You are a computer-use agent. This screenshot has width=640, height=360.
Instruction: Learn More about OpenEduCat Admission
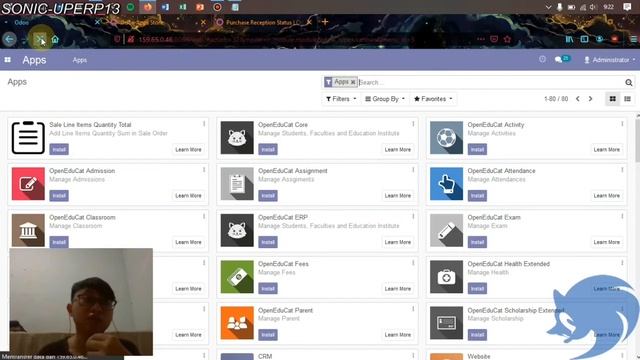(x=188, y=196)
